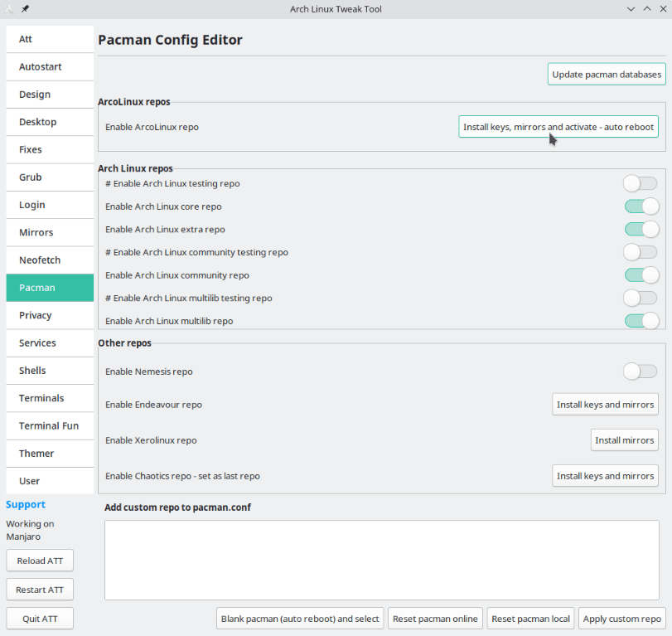
Task: Open the Shells tab
Action: coord(50,371)
